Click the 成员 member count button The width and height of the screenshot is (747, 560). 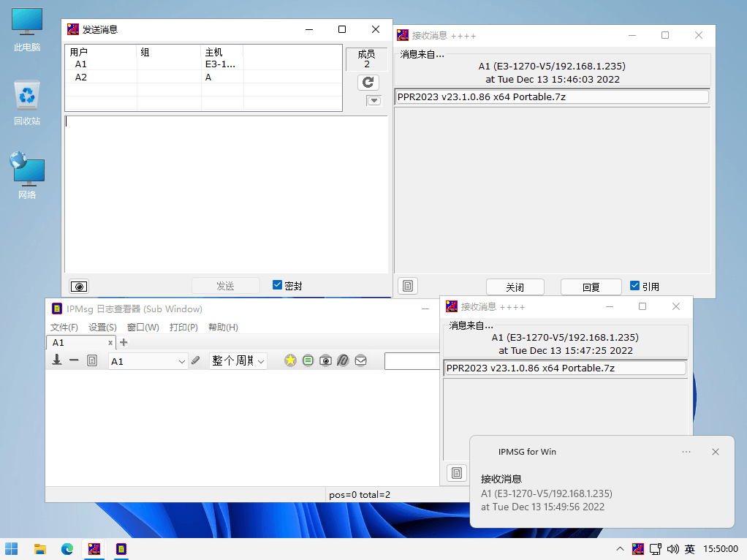click(x=366, y=59)
